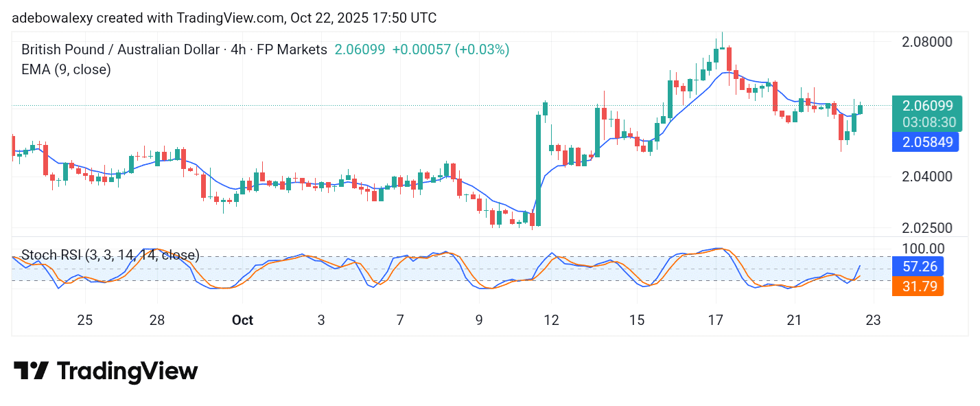Image resolution: width=980 pixels, height=406 pixels.
Task: Open the British Pound / Australian Dollar symbol title
Action: click(x=174, y=49)
